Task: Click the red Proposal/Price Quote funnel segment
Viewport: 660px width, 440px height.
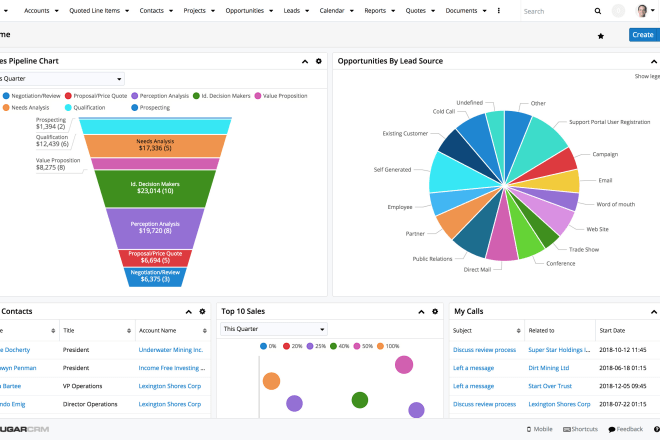Action: [x=155, y=258]
